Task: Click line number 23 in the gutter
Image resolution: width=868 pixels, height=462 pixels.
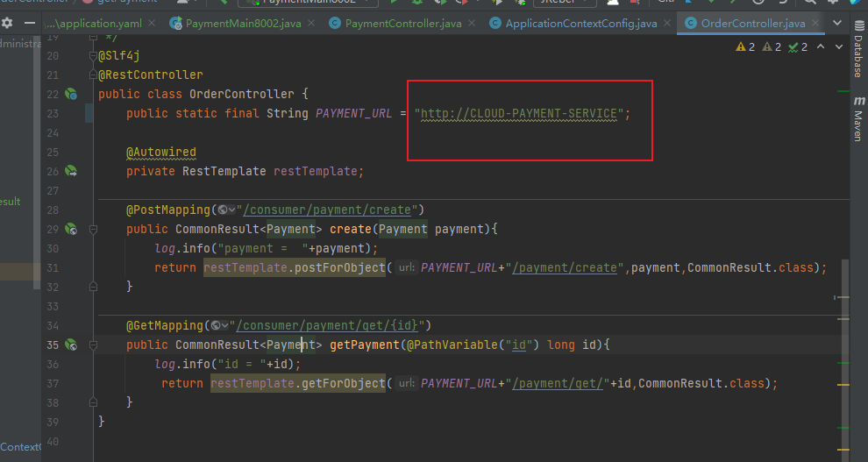Action: tap(53, 113)
